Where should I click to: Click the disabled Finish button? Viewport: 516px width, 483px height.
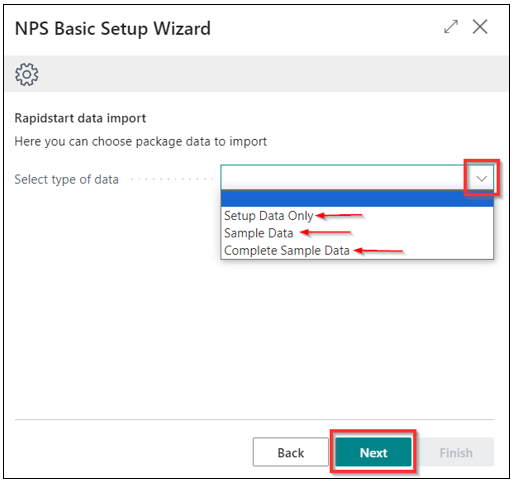[x=456, y=452]
